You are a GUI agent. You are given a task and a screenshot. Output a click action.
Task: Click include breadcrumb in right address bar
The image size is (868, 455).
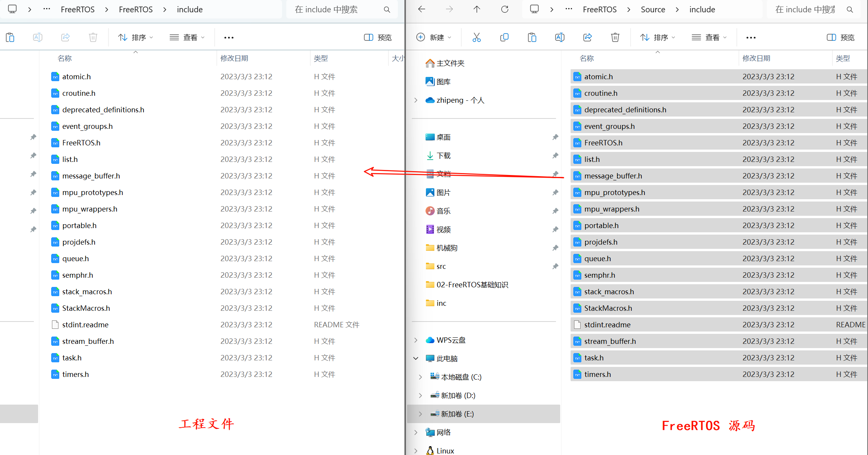(x=702, y=10)
